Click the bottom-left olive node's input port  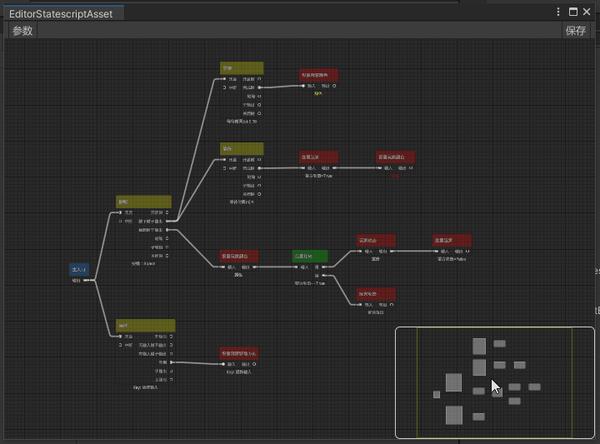(x=120, y=336)
